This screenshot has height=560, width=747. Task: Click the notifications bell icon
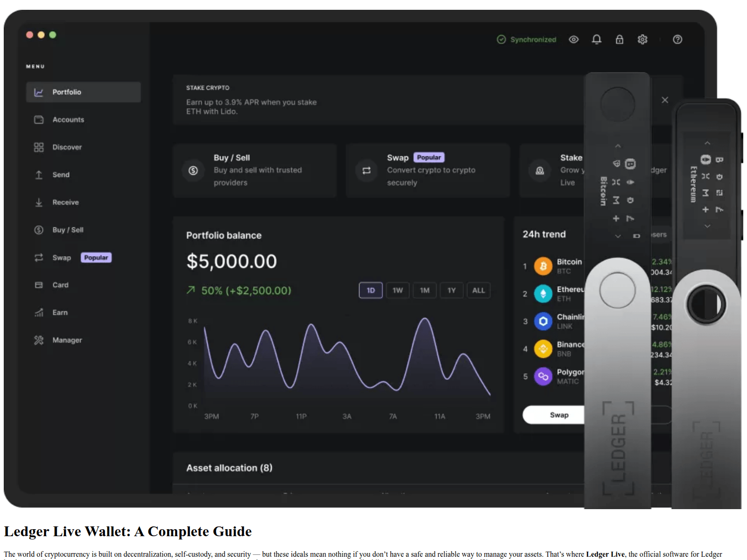[596, 40]
